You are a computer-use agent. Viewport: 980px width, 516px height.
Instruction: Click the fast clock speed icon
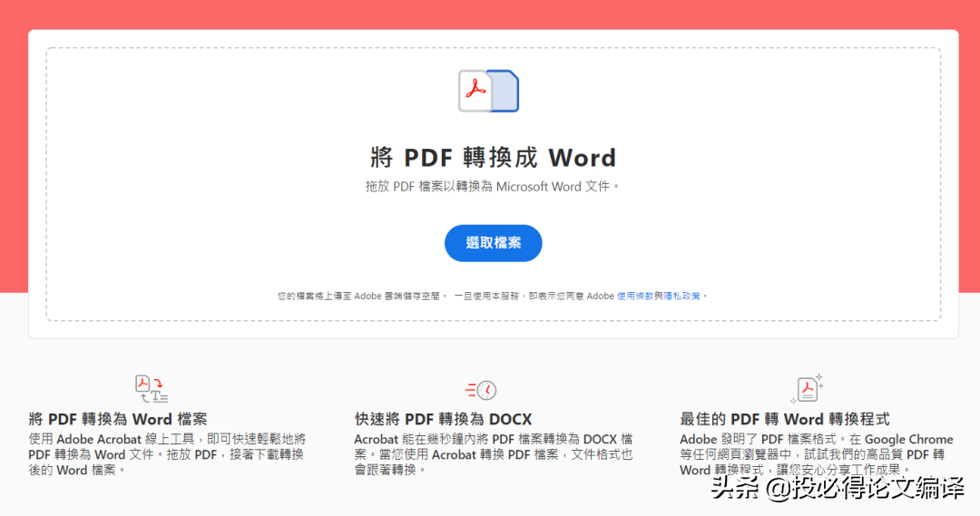click(481, 391)
